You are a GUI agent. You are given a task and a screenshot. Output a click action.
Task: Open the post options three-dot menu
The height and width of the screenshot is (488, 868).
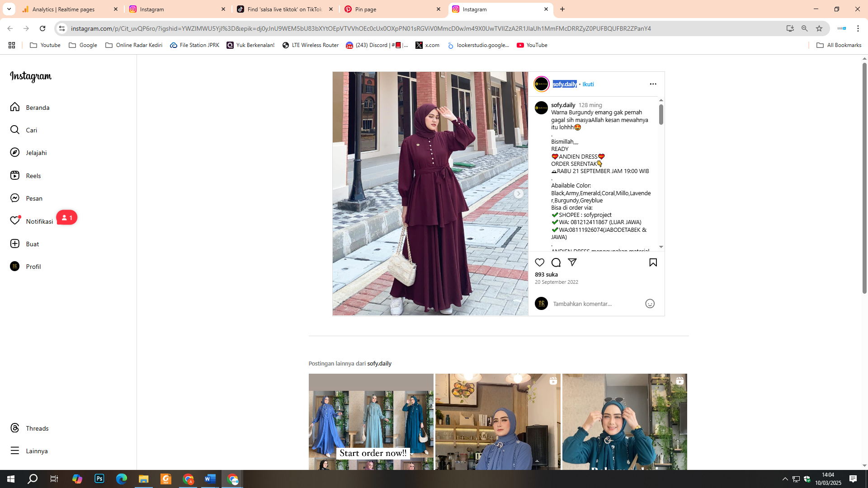653,84
